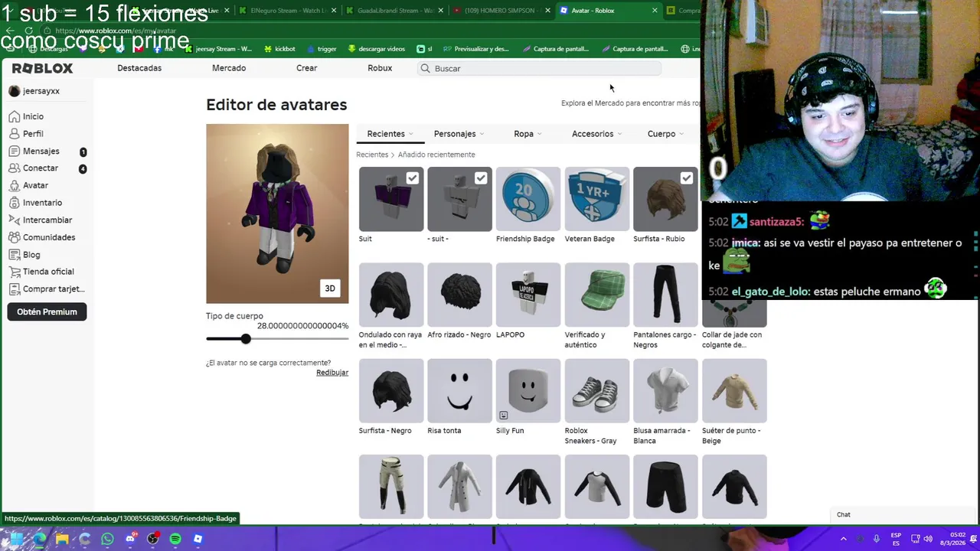Click the Friendship Badge item name

pos(525,239)
